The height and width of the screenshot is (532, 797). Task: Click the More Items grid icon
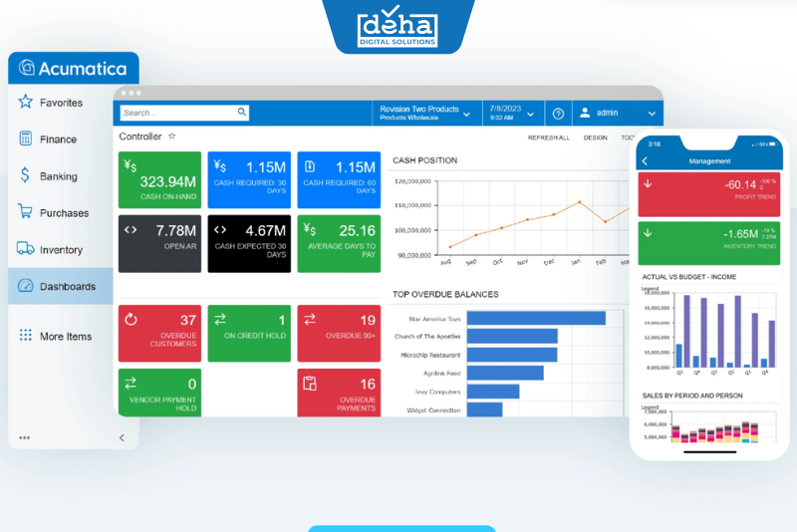click(26, 335)
